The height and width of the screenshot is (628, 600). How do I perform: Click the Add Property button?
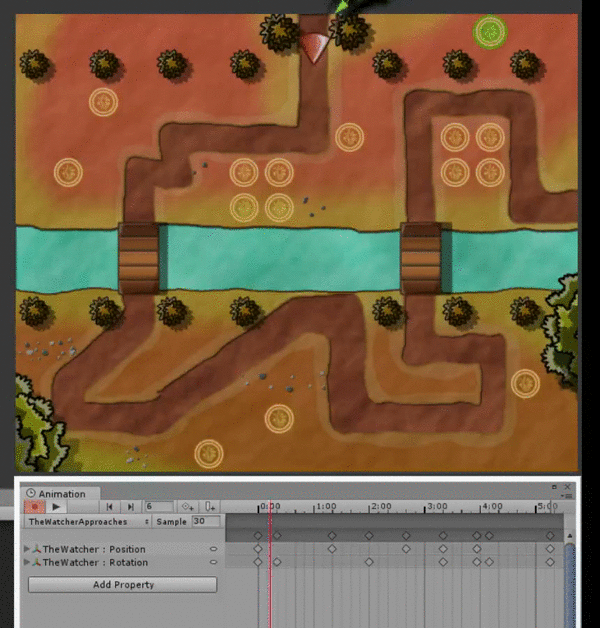pyautogui.click(x=122, y=585)
